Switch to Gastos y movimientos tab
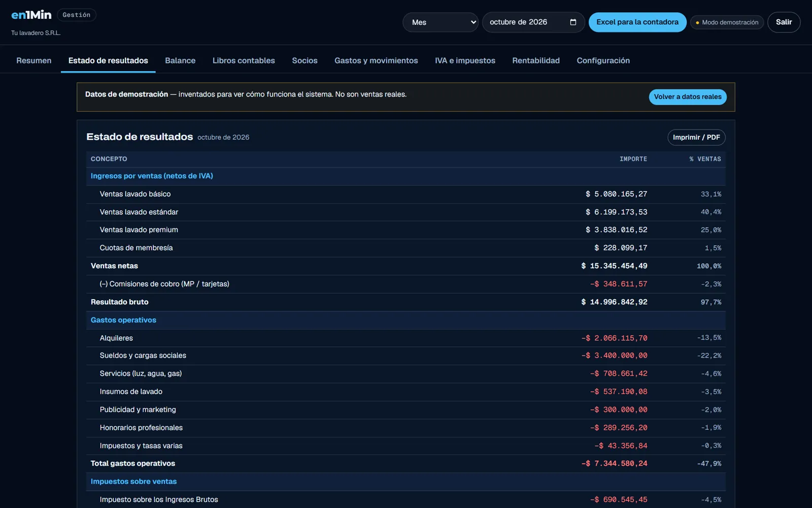812x508 pixels. pyautogui.click(x=376, y=60)
